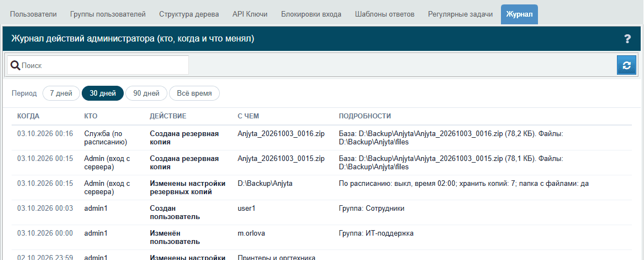This screenshot has width=644, height=260.
Task: Click the m.orlova cell
Action: pos(251,233)
